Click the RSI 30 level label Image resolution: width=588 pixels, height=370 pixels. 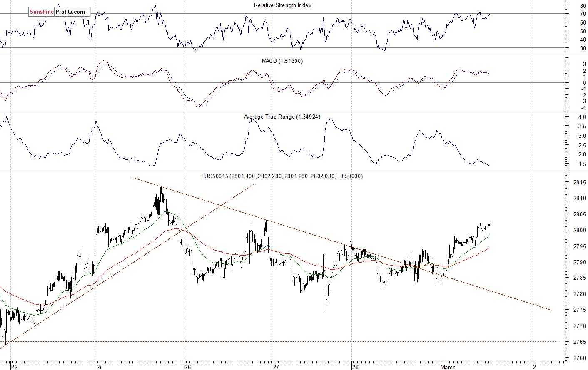click(x=583, y=48)
